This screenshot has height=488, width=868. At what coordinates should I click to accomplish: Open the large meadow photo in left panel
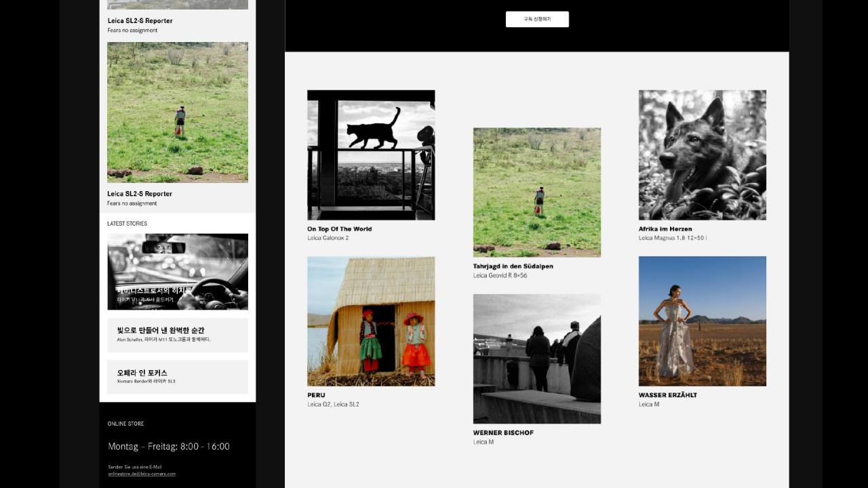pos(178,113)
